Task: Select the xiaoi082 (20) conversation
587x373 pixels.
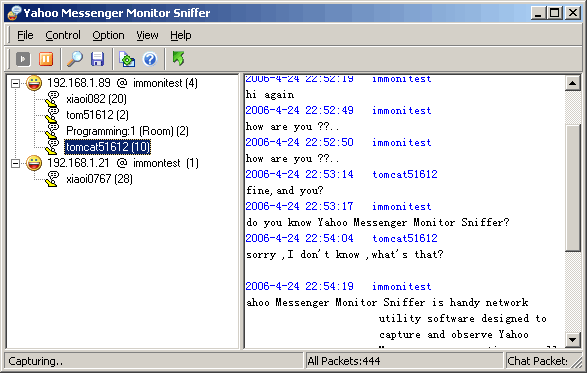Action: point(96,99)
